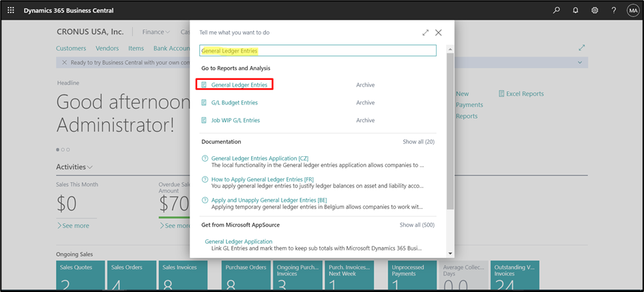Click the Sales This Month $0 value

point(67,204)
